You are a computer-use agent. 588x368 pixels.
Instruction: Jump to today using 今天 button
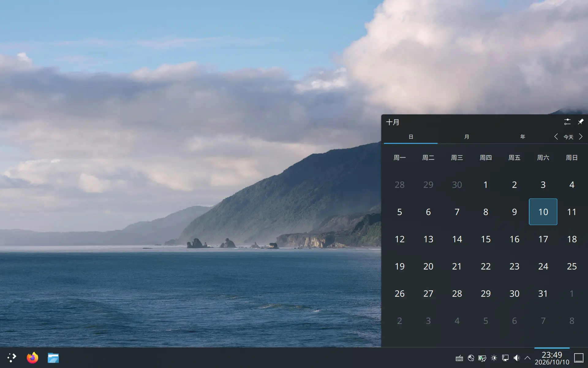point(568,137)
